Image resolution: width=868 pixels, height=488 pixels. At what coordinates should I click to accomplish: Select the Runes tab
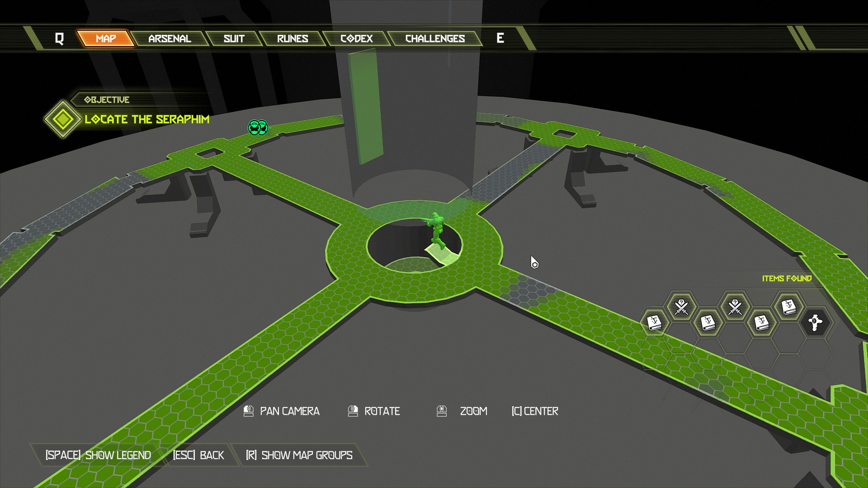click(x=292, y=39)
